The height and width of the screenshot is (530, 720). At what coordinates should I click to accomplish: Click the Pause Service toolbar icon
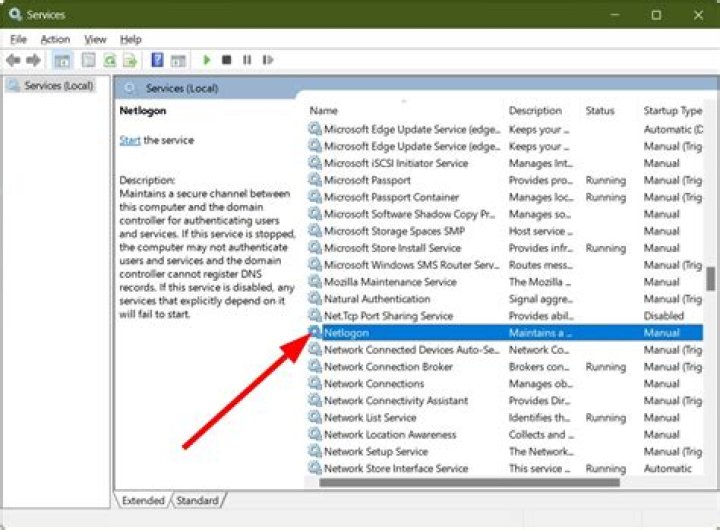[x=247, y=60]
